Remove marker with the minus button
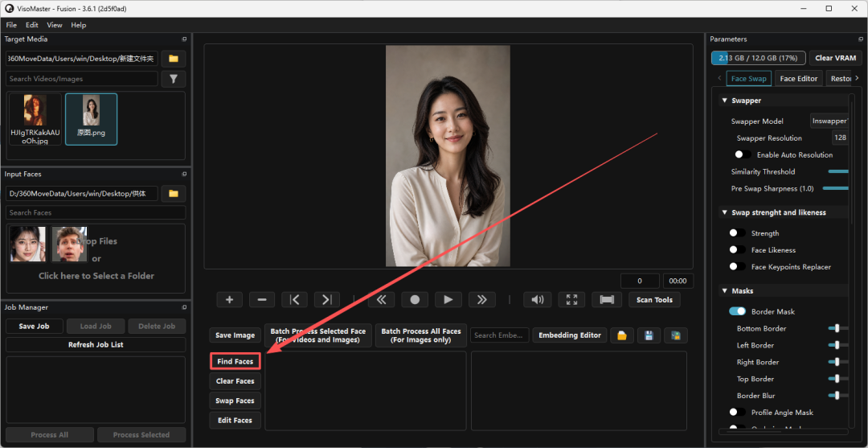The image size is (868, 448). tap(262, 299)
